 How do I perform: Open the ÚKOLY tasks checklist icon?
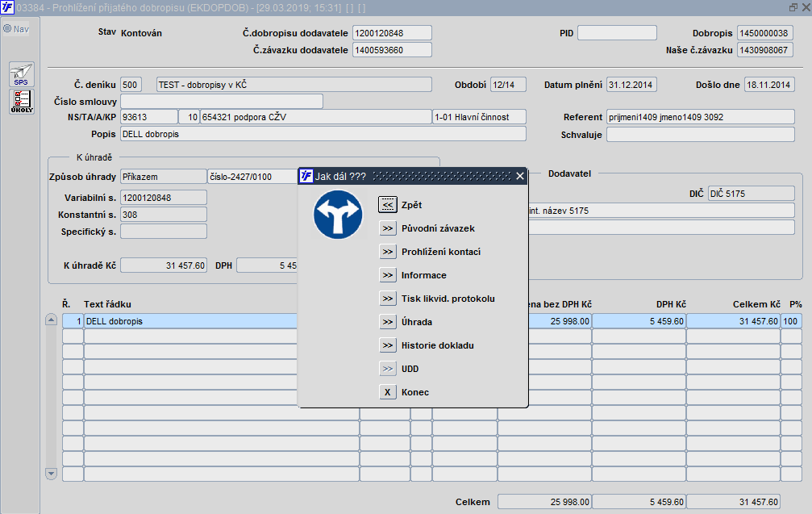coord(22,102)
